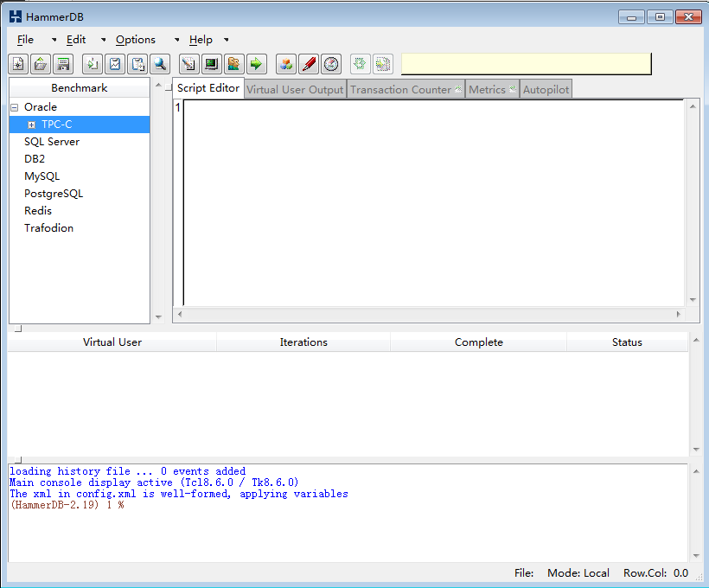Click the script editor scroll-up arrow
This screenshot has height=588, width=709.
click(x=693, y=106)
